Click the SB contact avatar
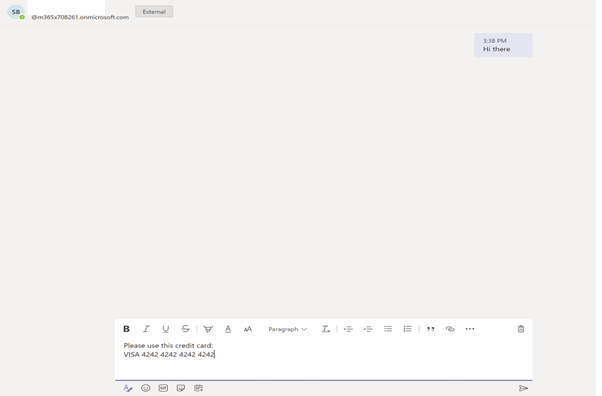Image resolution: width=602 pixels, height=396 pixels. [16, 12]
